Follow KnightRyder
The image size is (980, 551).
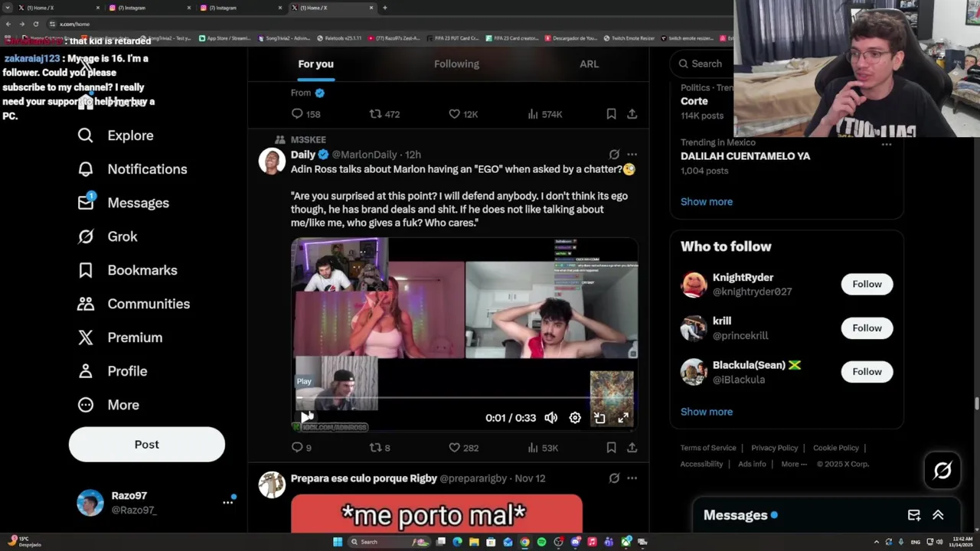867,284
